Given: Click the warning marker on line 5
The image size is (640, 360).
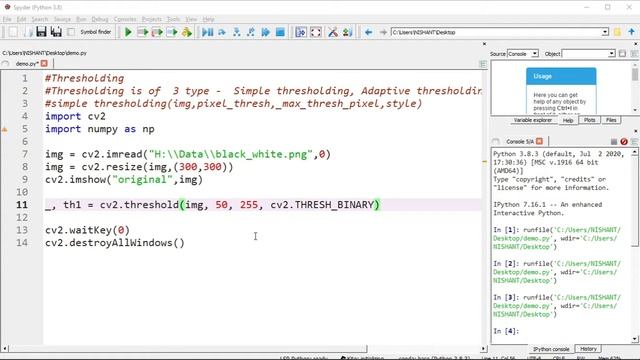Looking at the screenshot, I should (x=4, y=129).
